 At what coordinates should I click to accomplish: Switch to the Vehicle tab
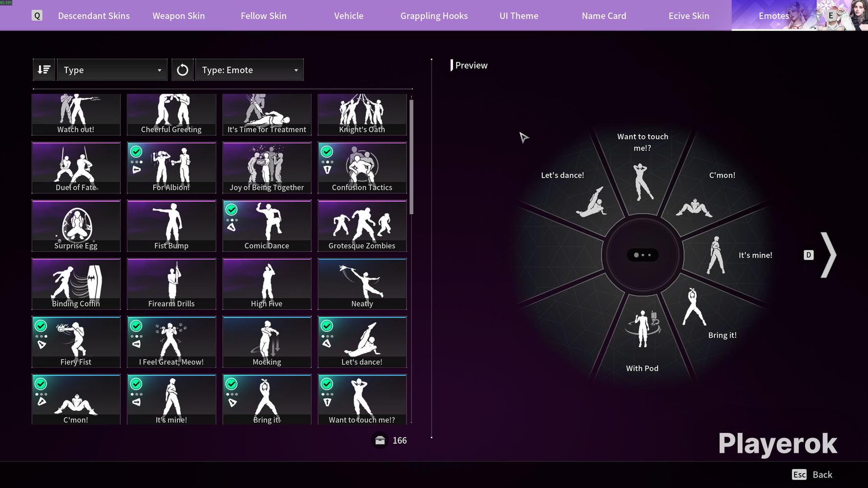[349, 16]
